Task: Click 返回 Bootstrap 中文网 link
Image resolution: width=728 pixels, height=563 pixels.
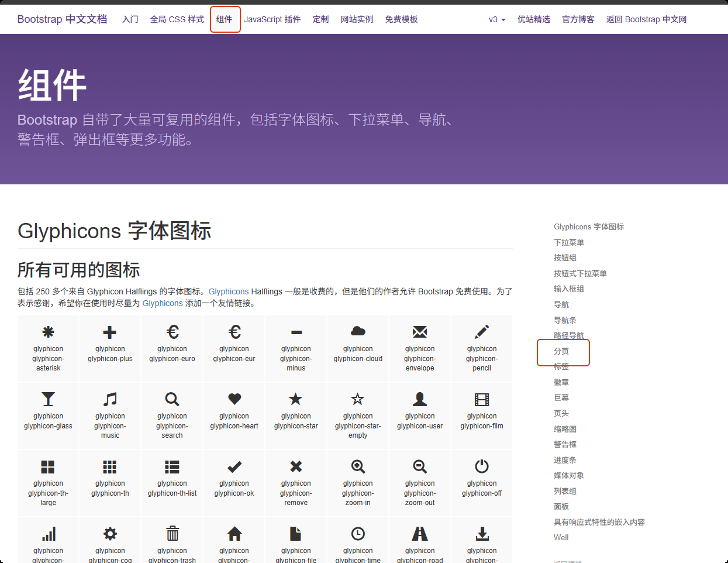Action: pos(647,19)
